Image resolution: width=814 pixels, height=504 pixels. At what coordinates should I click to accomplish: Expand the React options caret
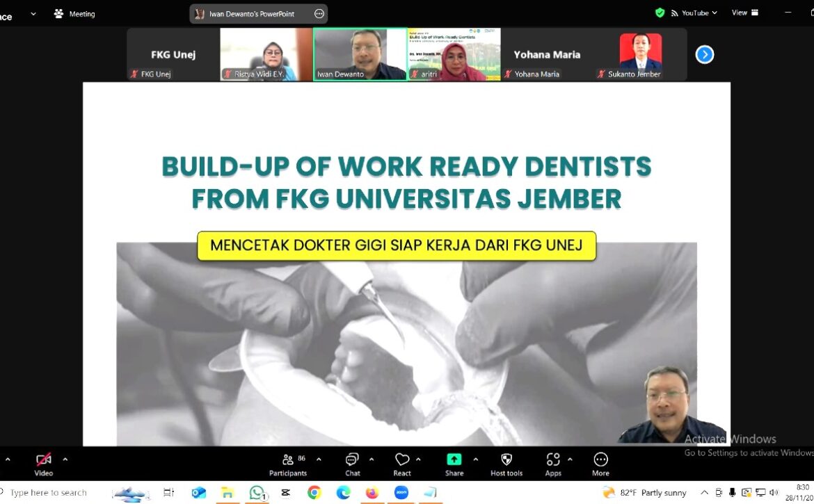coord(418,460)
